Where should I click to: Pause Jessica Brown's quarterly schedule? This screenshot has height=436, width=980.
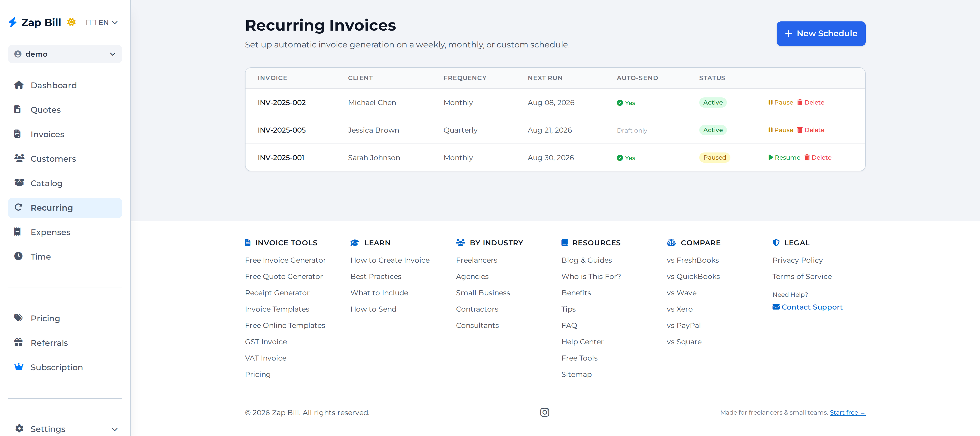780,130
